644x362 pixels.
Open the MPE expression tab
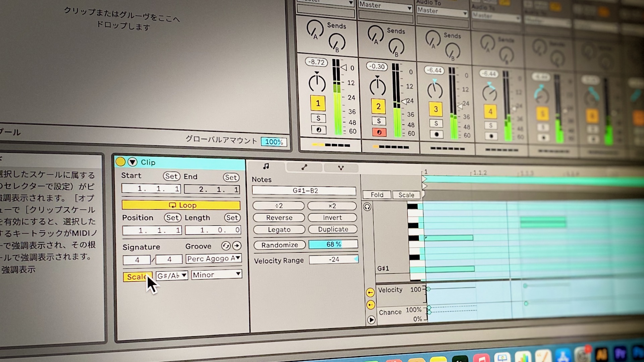(341, 168)
